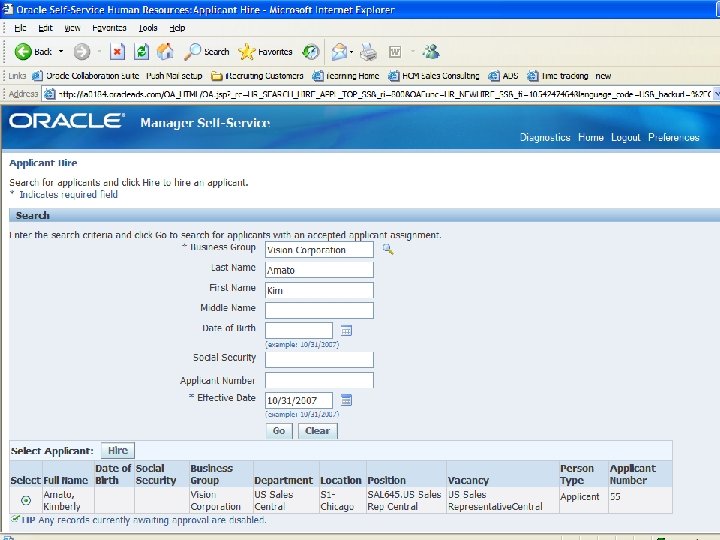Open Business Group search flashlight icon

click(x=388, y=249)
